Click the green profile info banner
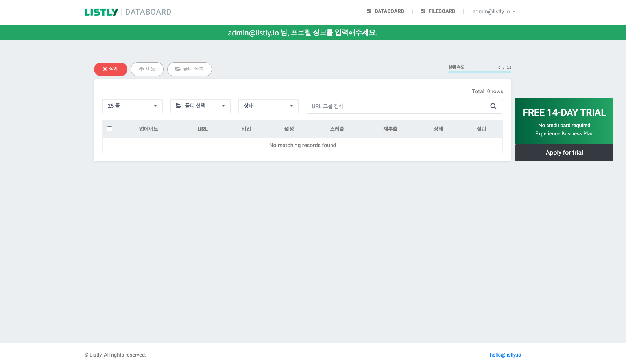The height and width of the screenshot is (364, 626). pos(313,33)
